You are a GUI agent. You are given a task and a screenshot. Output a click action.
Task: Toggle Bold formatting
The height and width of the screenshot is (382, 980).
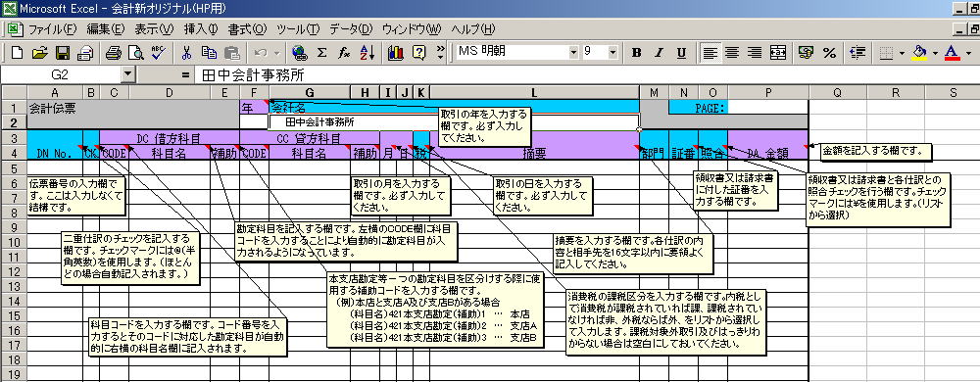click(x=636, y=53)
